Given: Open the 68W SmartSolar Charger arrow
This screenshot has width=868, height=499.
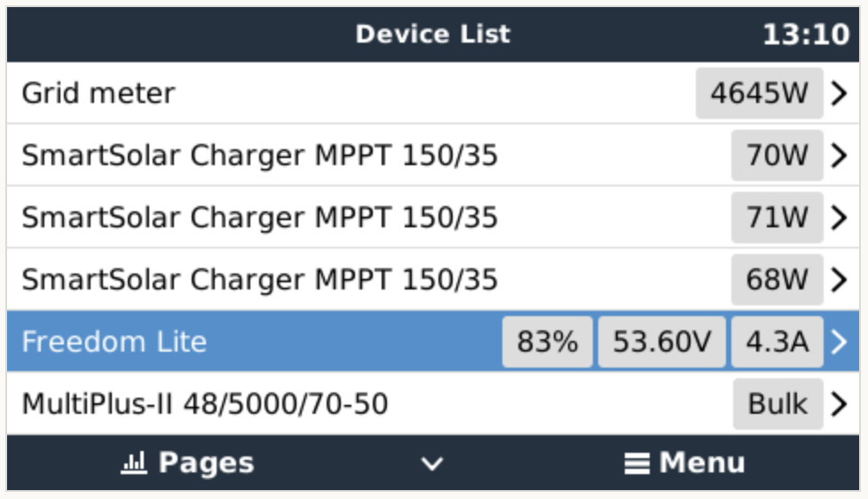Looking at the screenshot, I should [x=839, y=280].
